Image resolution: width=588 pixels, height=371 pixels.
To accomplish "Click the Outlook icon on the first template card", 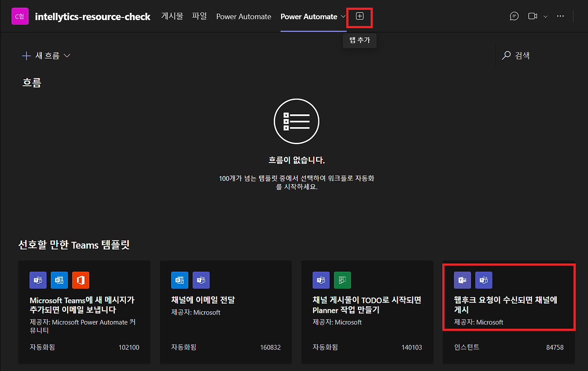I will pos(59,280).
